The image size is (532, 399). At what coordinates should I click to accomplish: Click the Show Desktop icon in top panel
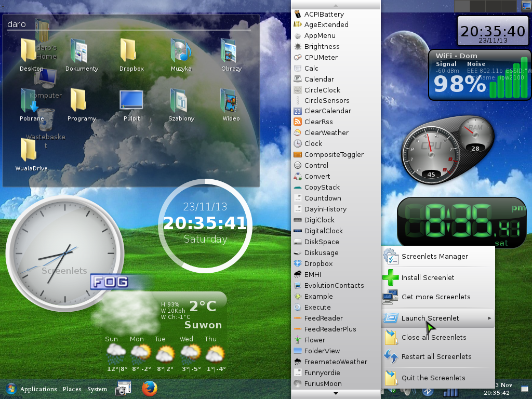click(x=526, y=5)
